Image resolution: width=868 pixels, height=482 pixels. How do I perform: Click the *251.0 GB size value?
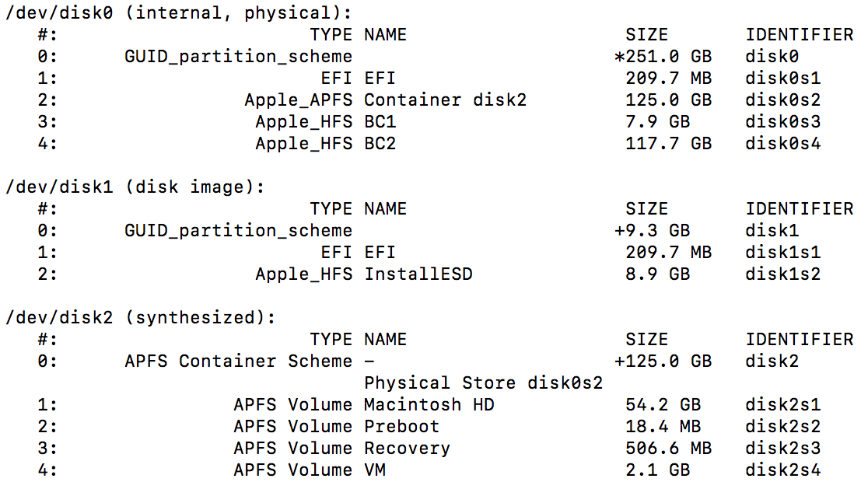pyautogui.click(x=663, y=56)
